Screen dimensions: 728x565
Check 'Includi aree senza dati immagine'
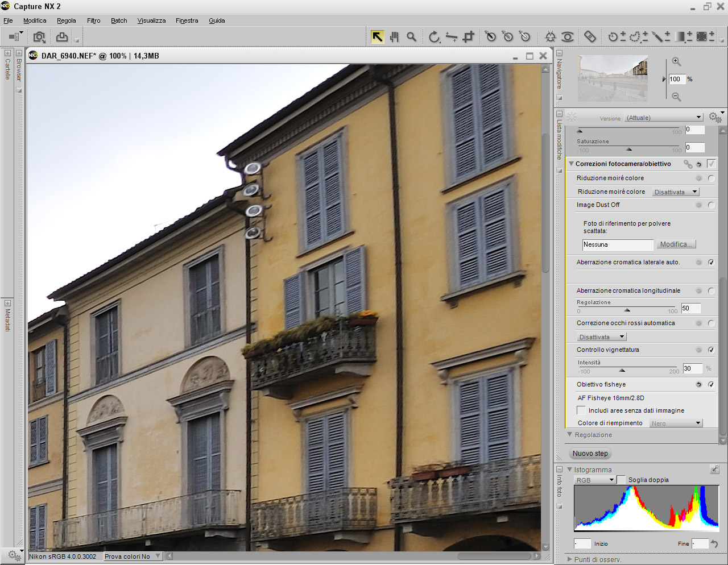[x=581, y=410]
